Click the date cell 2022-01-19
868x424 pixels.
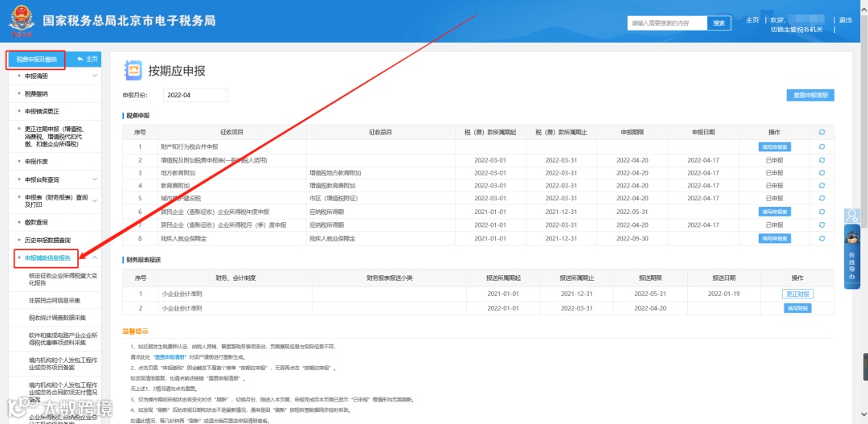pyautogui.click(x=723, y=294)
